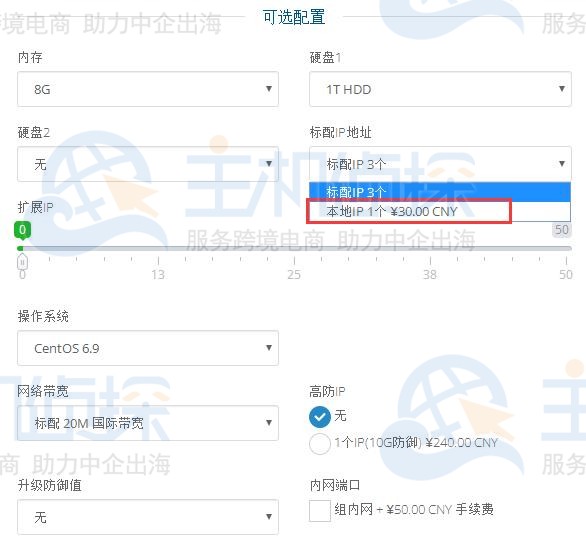586x549 pixels.
Task: Click the 标配IP地址 field label
Action: coord(340,132)
